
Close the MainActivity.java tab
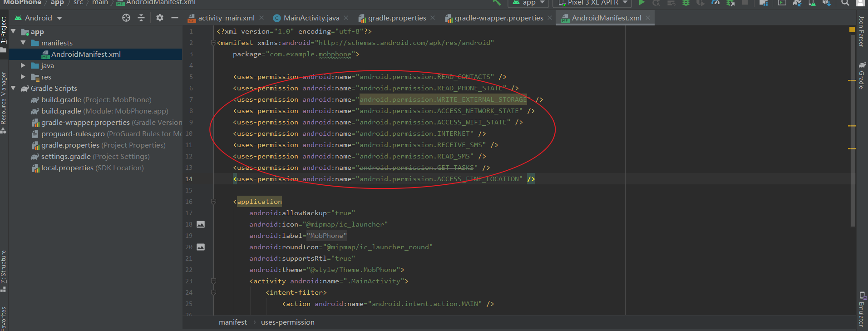pyautogui.click(x=346, y=18)
